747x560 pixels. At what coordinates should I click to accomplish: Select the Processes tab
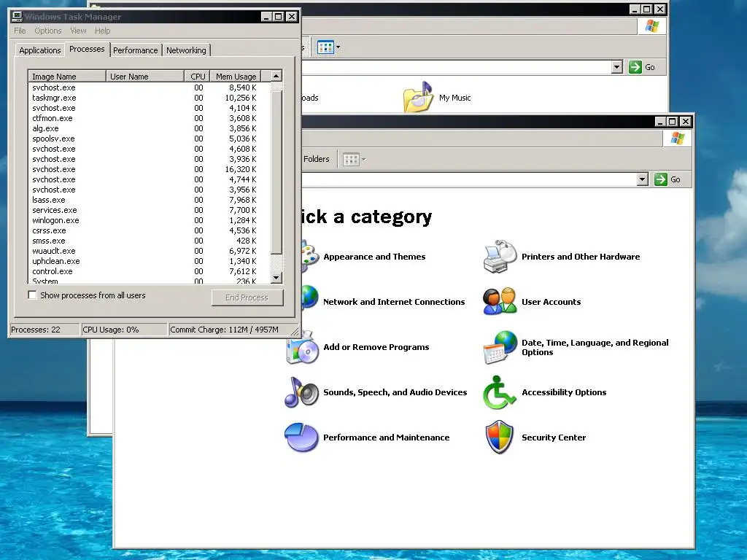tap(87, 49)
